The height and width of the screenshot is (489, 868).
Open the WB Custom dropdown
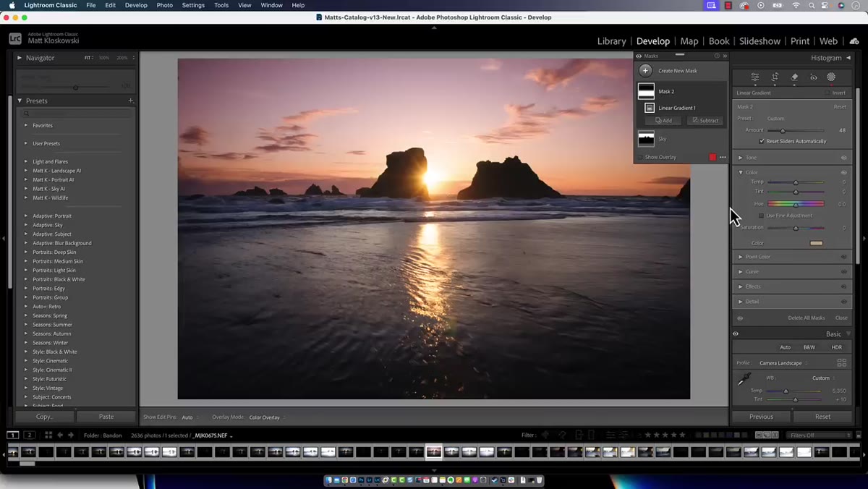[x=823, y=378]
